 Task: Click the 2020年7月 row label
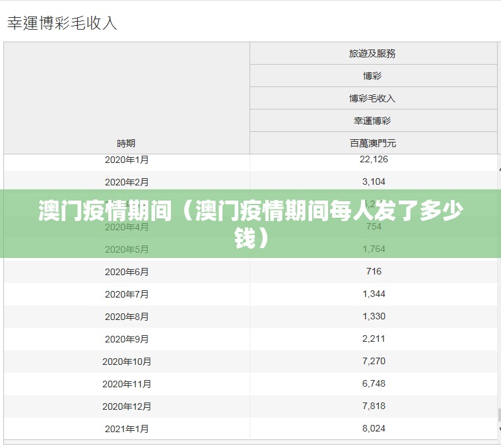(x=127, y=294)
